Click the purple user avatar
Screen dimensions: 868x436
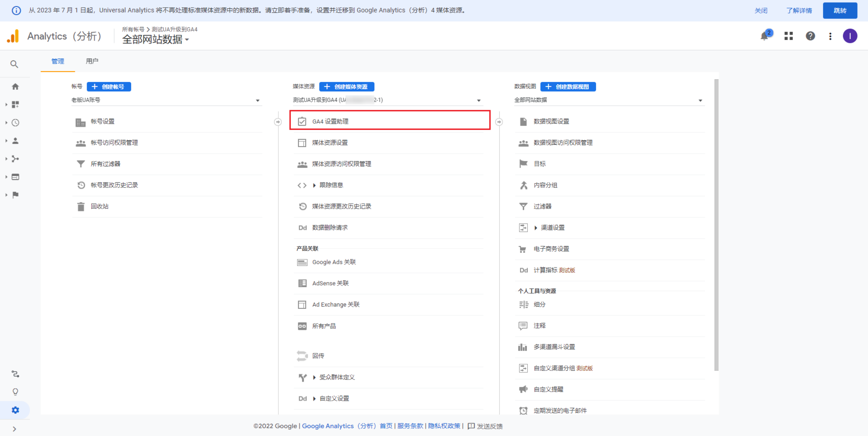850,36
